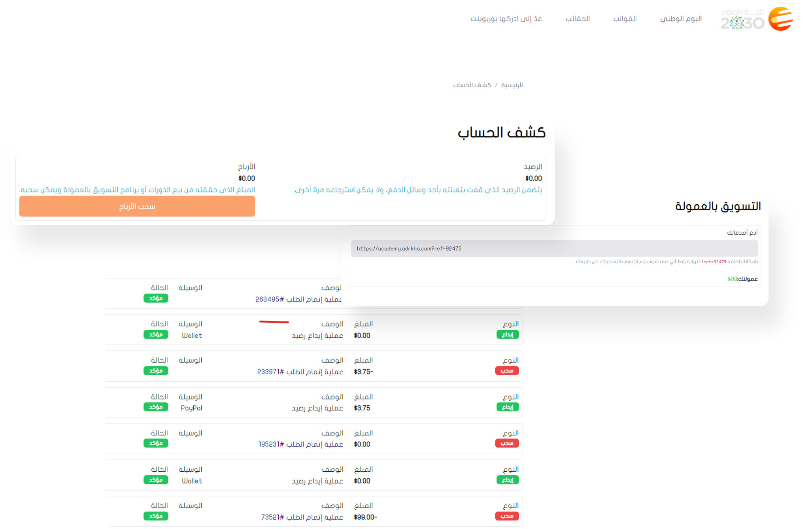This screenshot has width=812, height=529.
Task: Open the القوالب menu item
Action: pos(625,19)
